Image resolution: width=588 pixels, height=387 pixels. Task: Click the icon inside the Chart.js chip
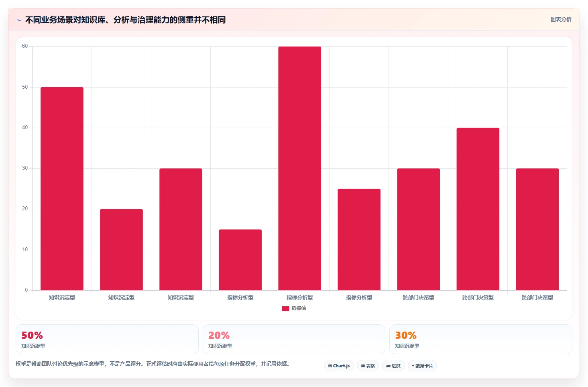tap(330, 366)
